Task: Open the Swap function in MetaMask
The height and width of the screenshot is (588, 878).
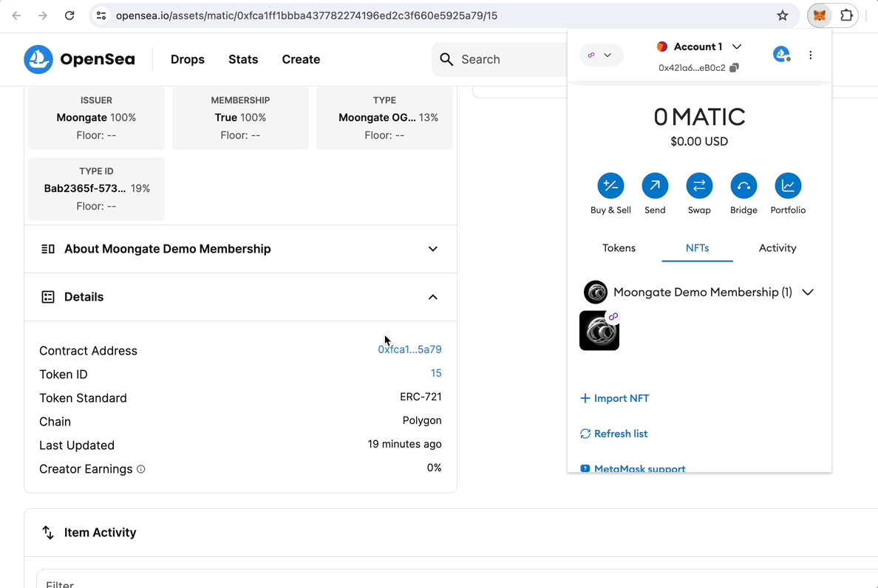Action: tap(699, 186)
